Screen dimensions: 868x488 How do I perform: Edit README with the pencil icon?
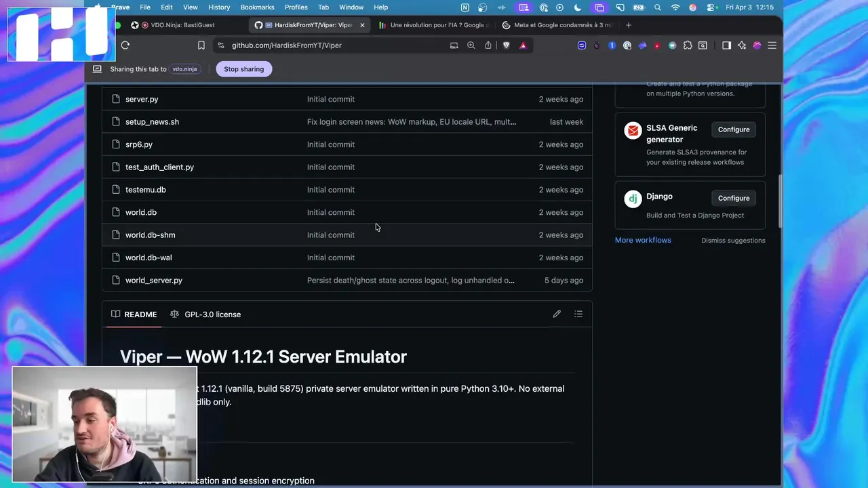tap(557, 314)
